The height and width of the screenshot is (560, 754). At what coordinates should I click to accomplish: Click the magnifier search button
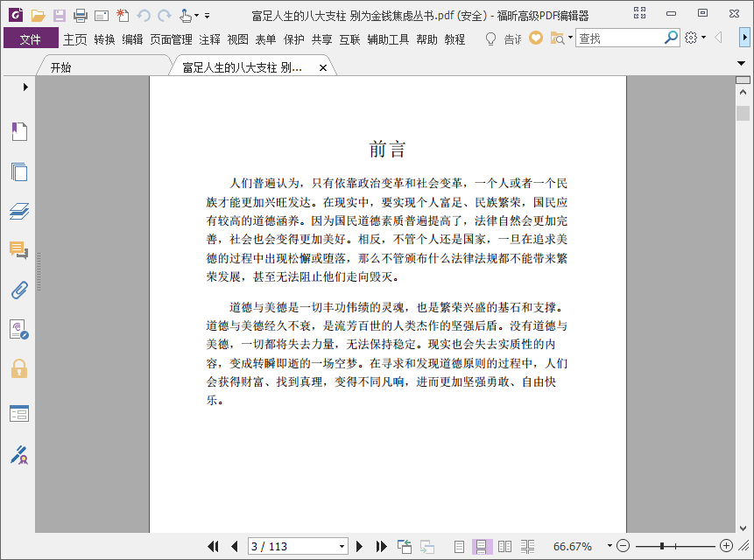[x=671, y=38]
